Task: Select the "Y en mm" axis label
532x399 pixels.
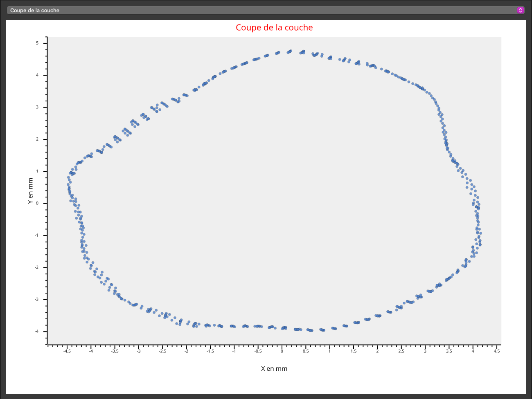Action: tap(30, 191)
